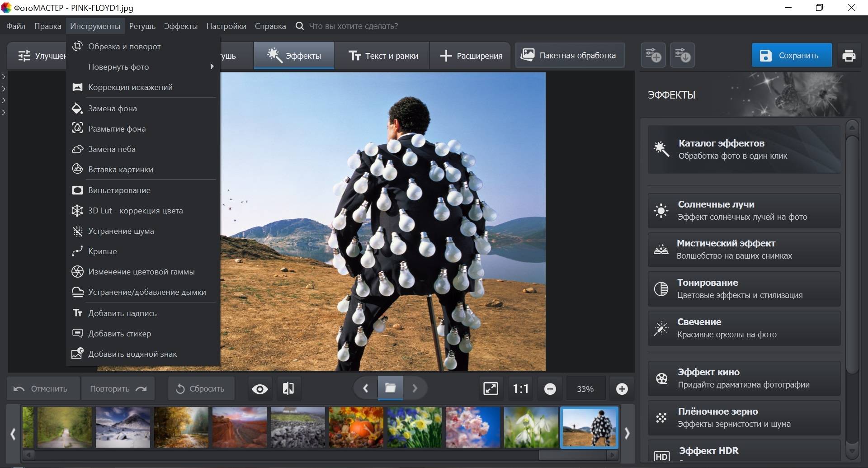Click the printer icon next to Save
The height and width of the screenshot is (468, 868).
849,56
